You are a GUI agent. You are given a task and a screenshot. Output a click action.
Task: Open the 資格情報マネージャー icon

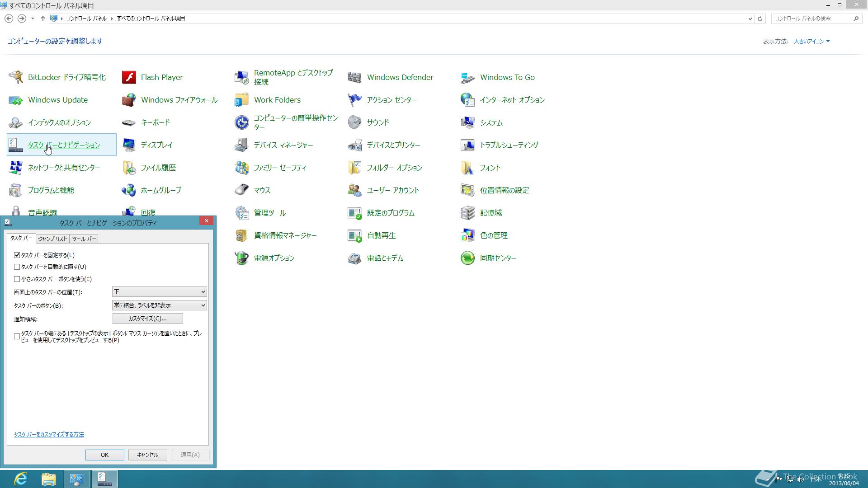(x=242, y=235)
